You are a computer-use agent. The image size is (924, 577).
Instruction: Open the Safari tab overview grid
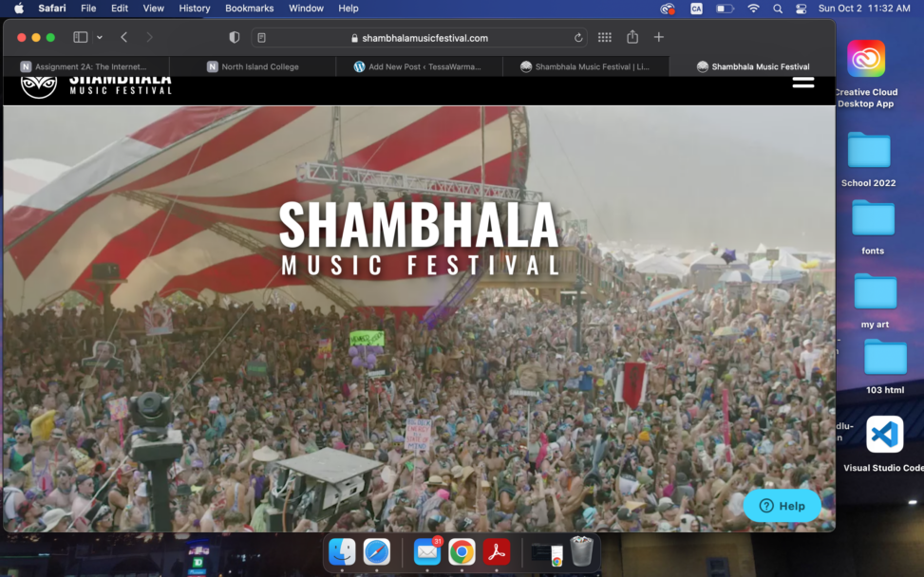605,38
